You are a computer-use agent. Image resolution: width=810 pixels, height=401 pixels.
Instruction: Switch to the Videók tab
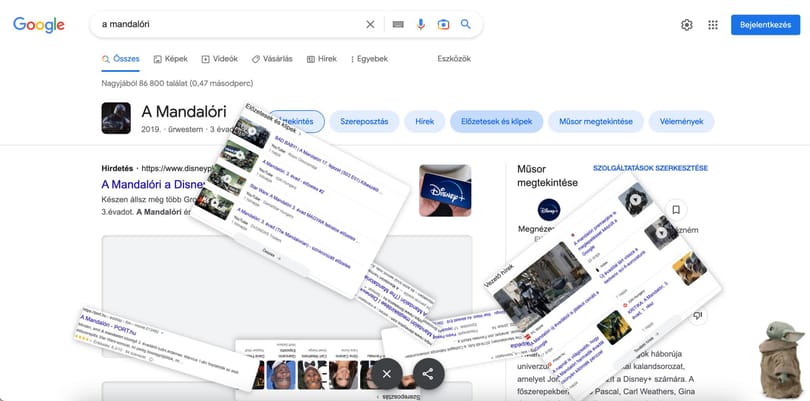220,59
